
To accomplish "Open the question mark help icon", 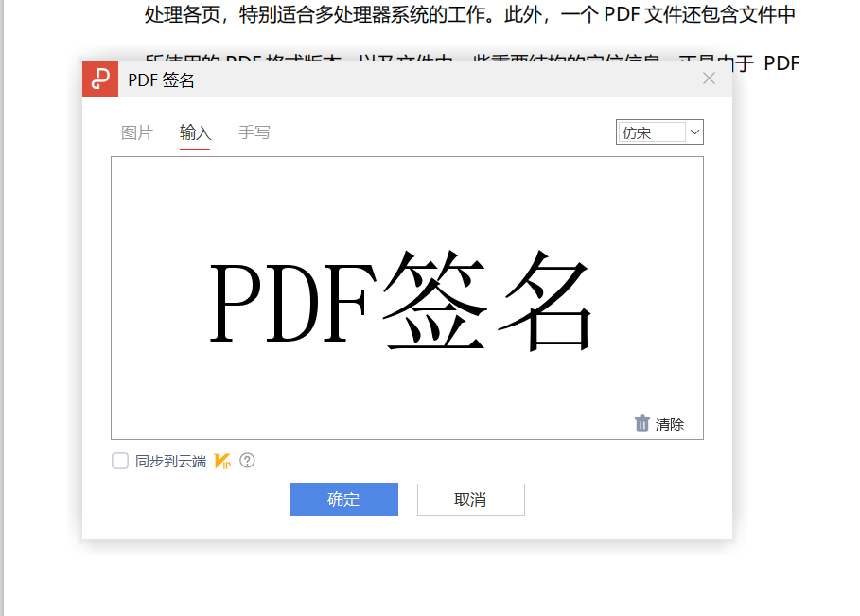I will click(x=247, y=461).
